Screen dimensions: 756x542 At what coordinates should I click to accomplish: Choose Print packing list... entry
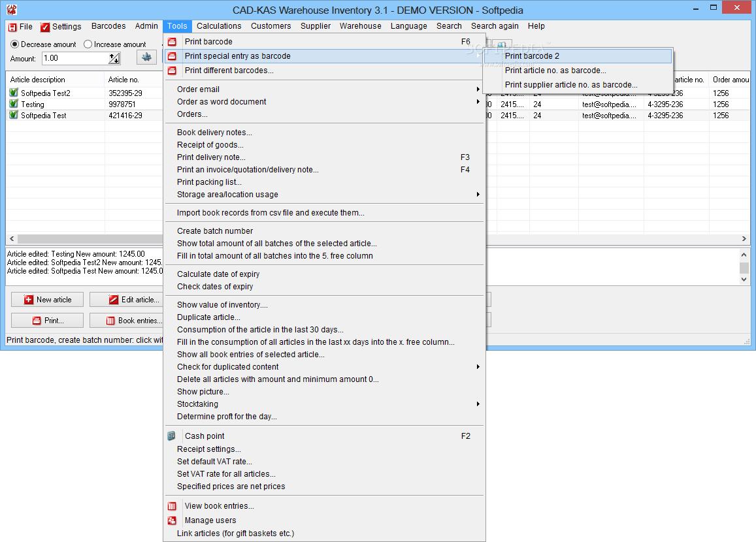point(324,182)
